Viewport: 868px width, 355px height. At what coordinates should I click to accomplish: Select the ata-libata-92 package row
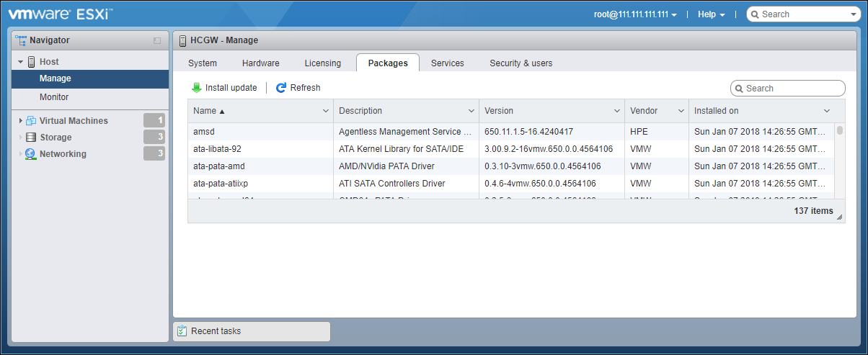coord(511,149)
